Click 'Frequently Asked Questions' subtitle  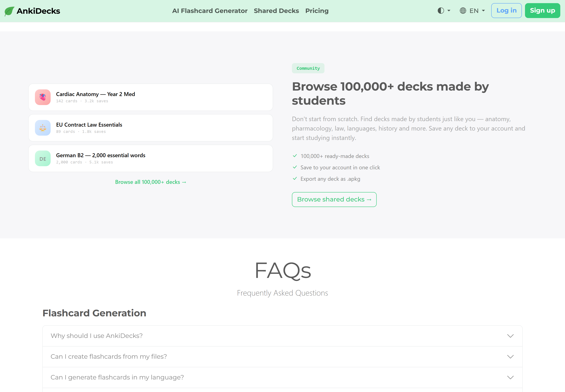(x=282, y=293)
